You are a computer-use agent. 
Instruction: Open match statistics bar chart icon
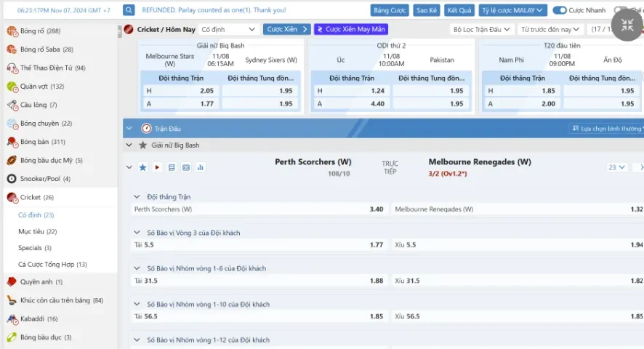pos(200,167)
